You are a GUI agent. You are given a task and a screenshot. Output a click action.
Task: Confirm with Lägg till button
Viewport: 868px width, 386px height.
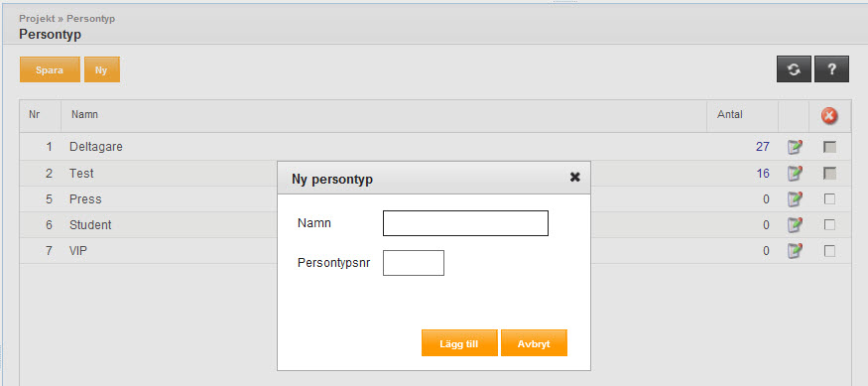click(x=459, y=343)
